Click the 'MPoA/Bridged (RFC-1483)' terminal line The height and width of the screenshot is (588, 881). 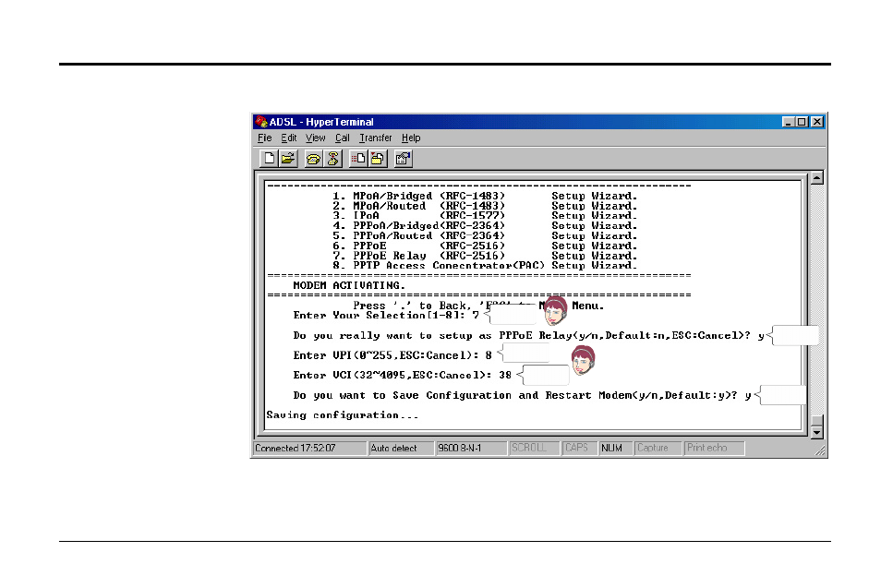485,196
